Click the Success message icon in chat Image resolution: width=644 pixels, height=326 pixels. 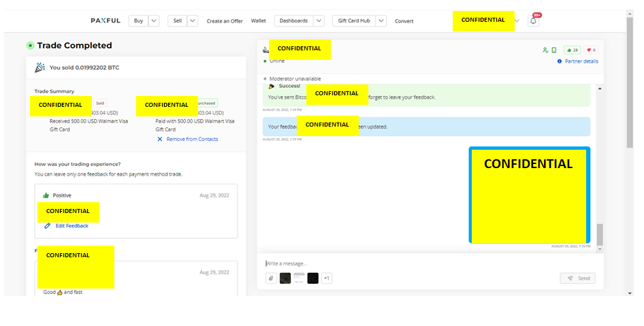point(271,86)
